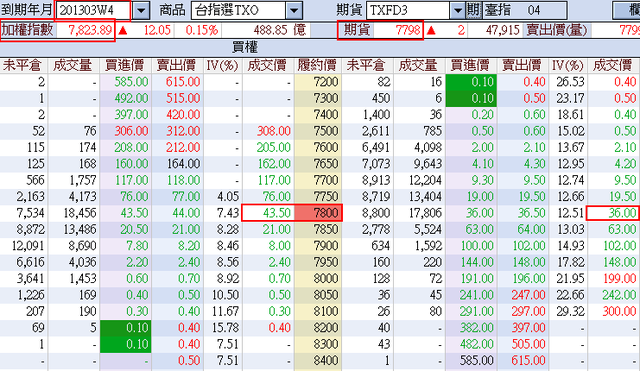Screen dimensions: 640x371
Task: Click put volume 12,204 at 7700
Action: click(x=425, y=180)
